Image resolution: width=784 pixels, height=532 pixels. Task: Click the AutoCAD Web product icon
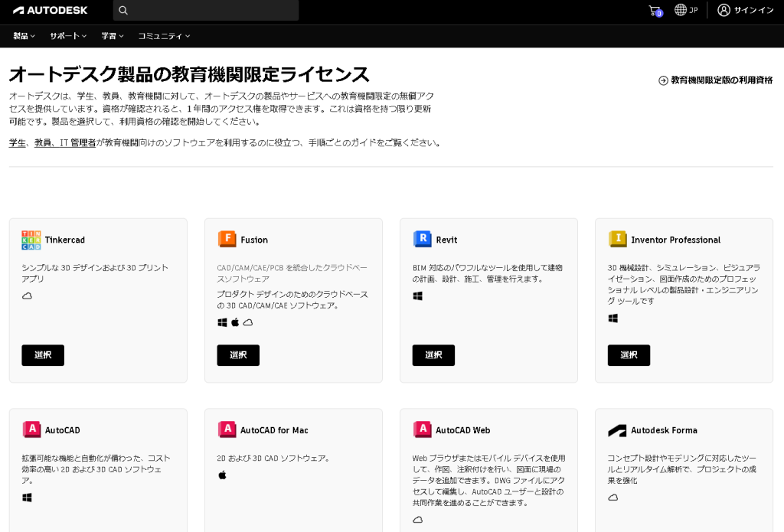422,429
